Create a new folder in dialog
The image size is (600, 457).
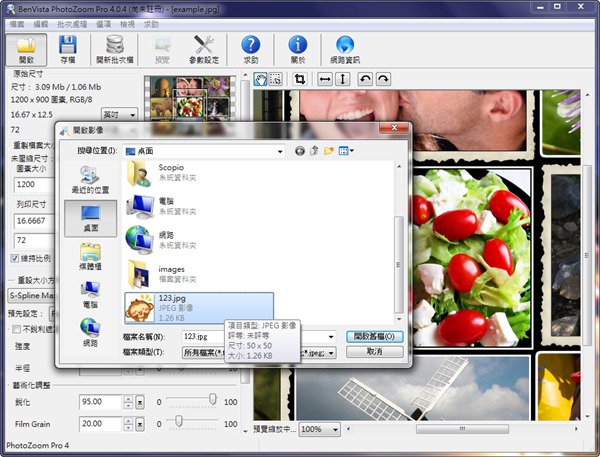329,151
